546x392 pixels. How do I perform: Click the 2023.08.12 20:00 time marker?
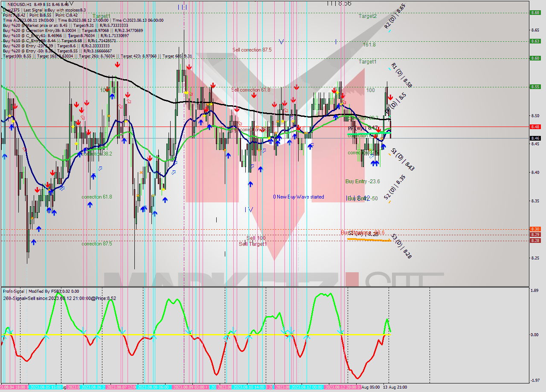point(341,387)
